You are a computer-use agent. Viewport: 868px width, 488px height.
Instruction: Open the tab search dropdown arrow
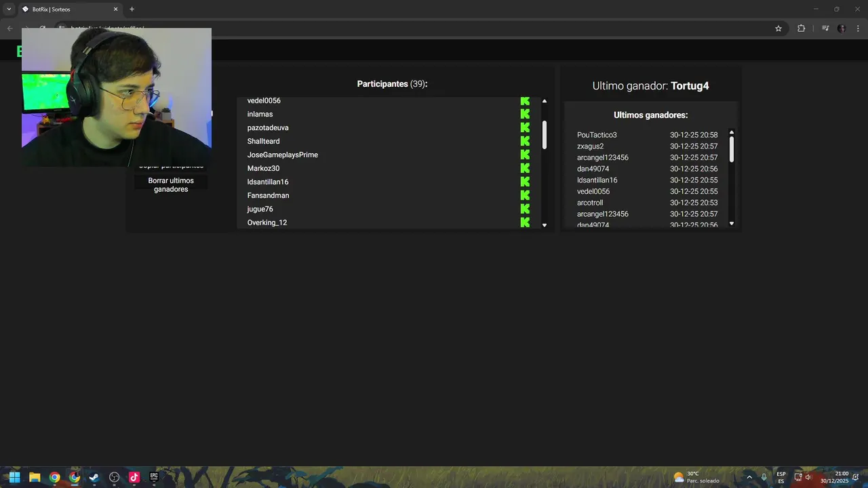[9, 9]
